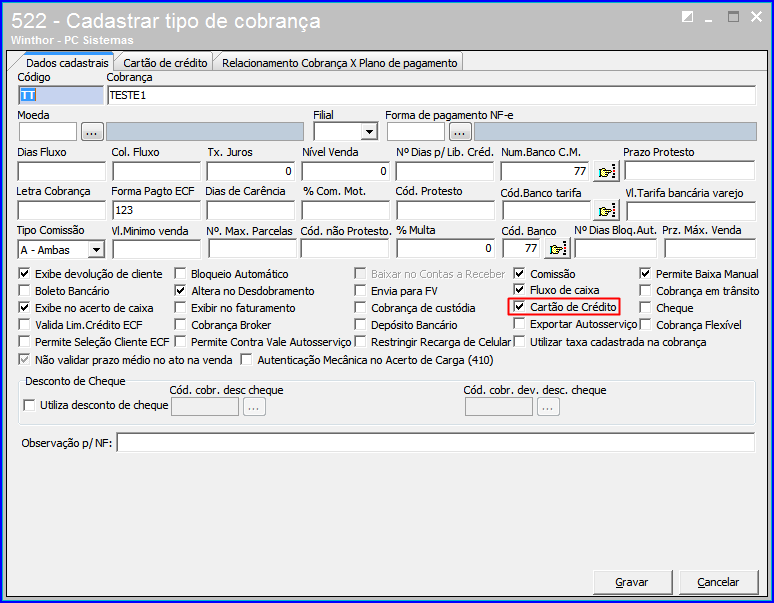Click the Código field
Screen dimensions: 774x603
pos(61,95)
